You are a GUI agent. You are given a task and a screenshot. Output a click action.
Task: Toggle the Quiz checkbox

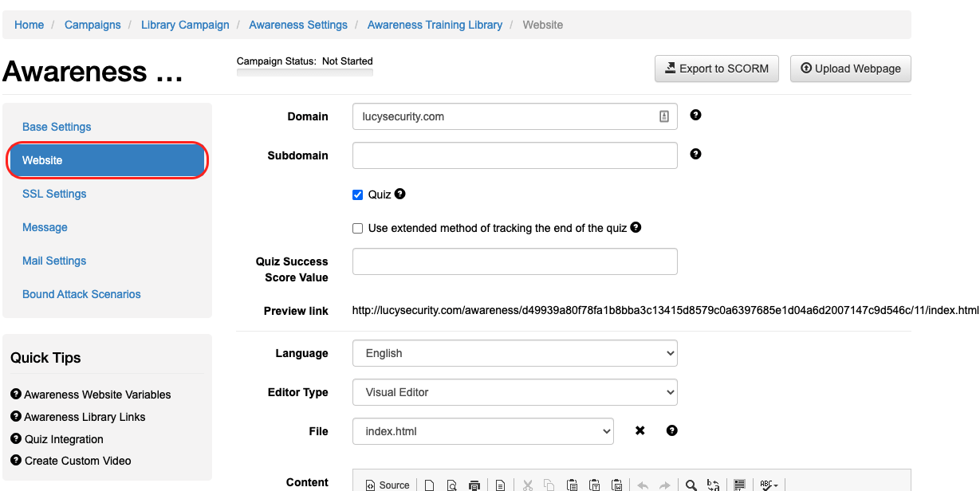[358, 194]
